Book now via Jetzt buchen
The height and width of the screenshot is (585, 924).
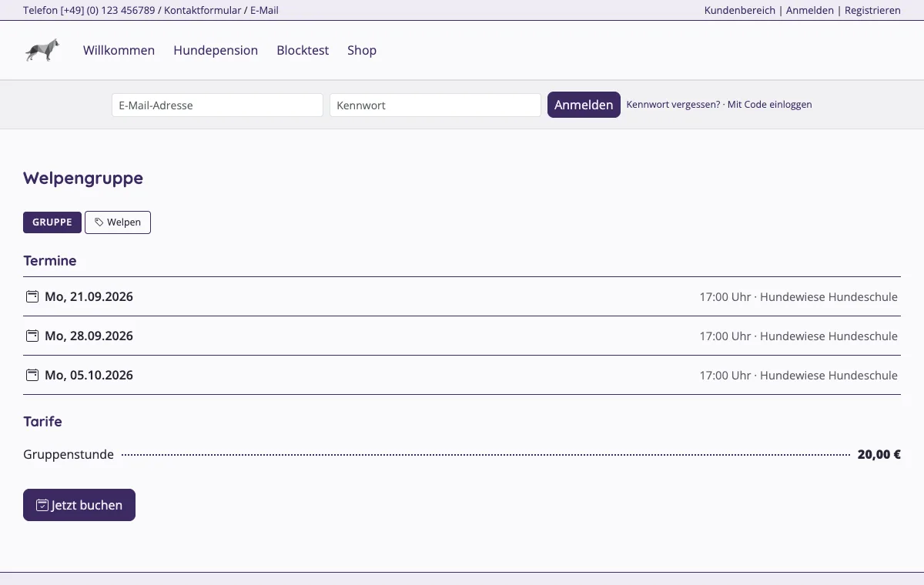point(79,505)
